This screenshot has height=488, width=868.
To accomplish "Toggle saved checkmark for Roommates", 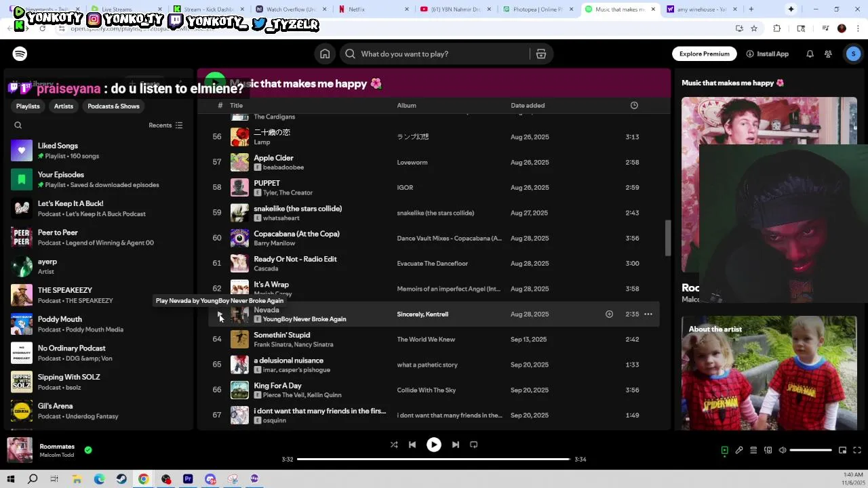I will click(88, 449).
